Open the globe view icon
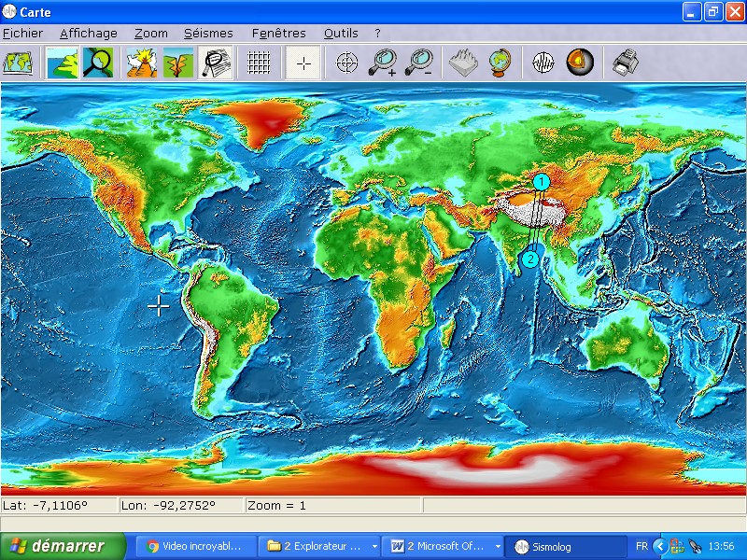 pyautogui.click(x=500, y=63)
